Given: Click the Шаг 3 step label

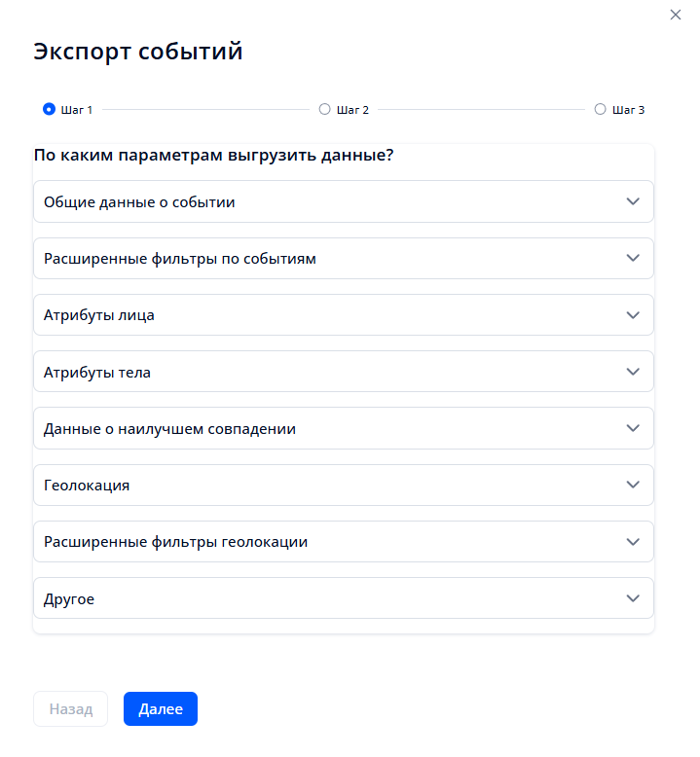Looking at the screenshot, I should pyautogui.click(x=629, y=110).
